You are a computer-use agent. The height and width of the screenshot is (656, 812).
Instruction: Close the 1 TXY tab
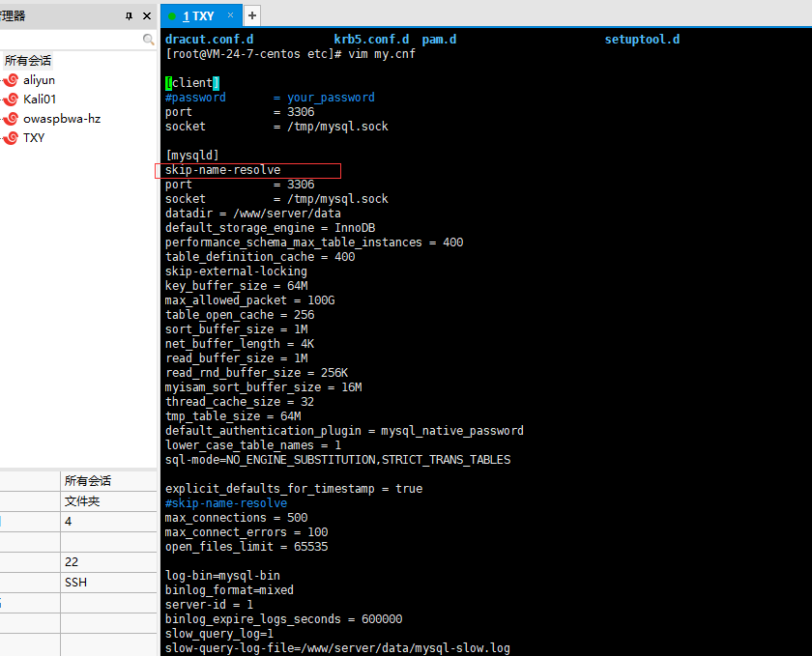[230, 15]
